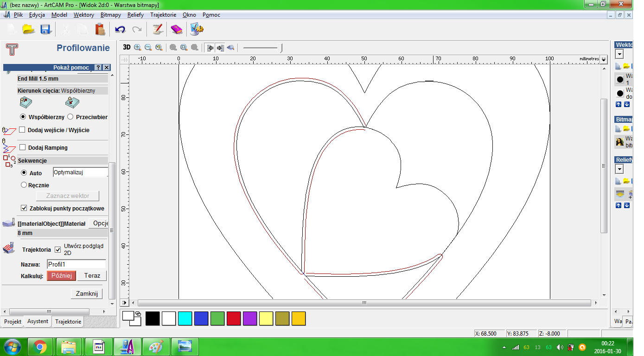The image size is (644, 356).
Task: Click the Zaznacz wektor button
Action: point(68,196)
